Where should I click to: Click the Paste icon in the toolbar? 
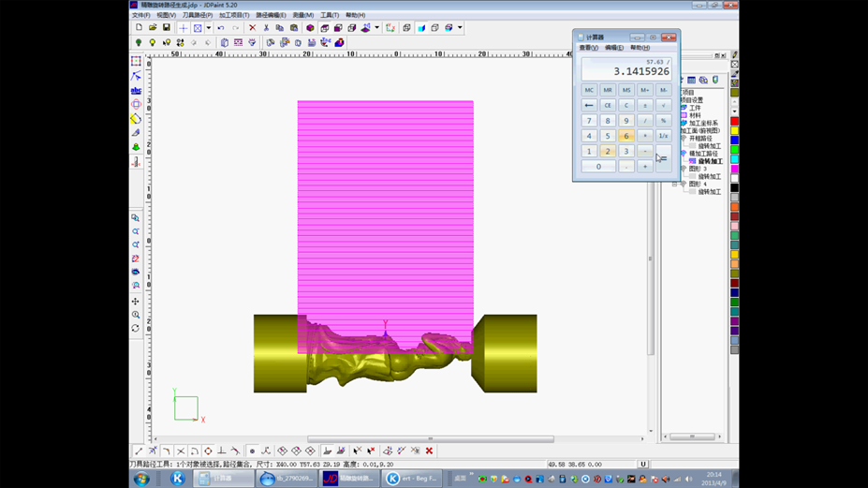click(x=294, y=28)
